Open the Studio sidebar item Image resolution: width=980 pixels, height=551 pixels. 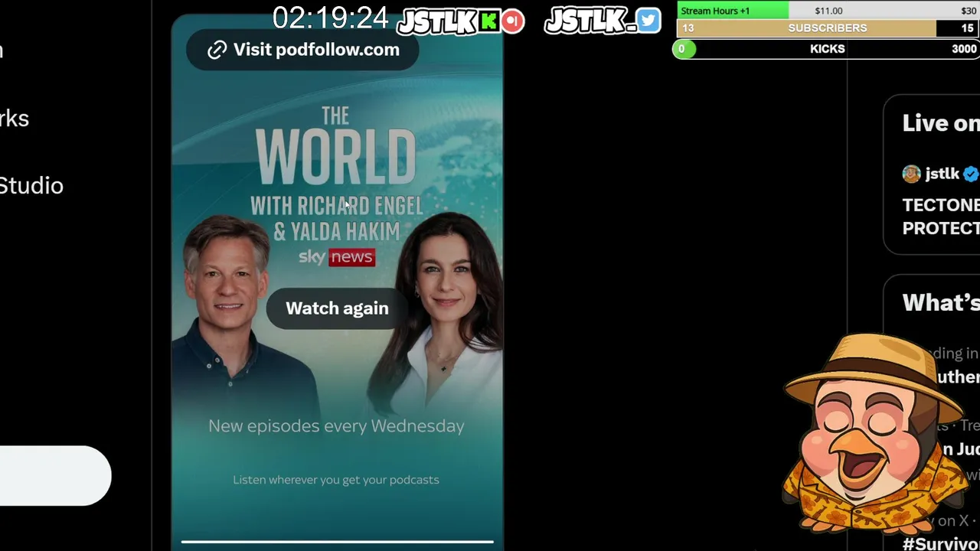(x=31, y=186)
